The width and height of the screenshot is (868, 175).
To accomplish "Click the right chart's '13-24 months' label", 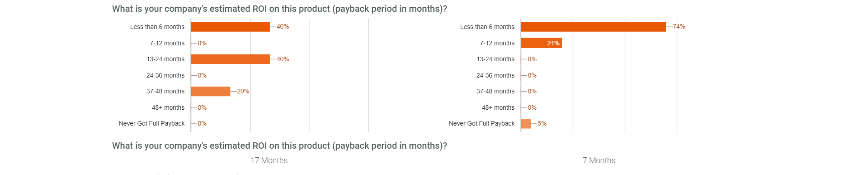I will coord(495,59).
